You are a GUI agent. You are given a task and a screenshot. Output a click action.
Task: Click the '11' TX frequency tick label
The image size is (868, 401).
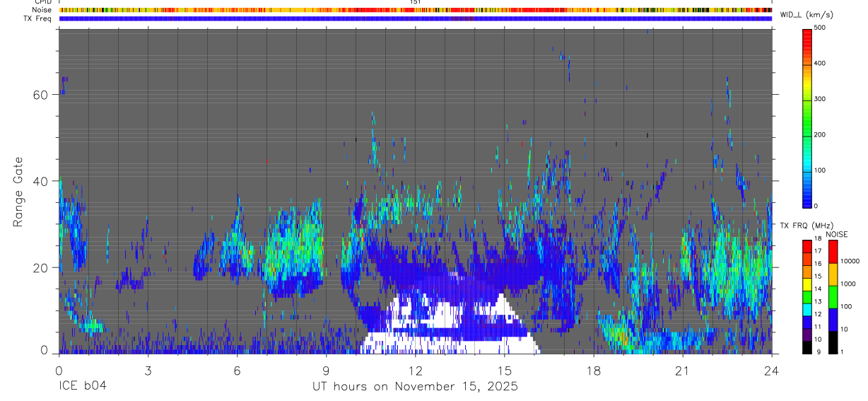pos(818,327)
